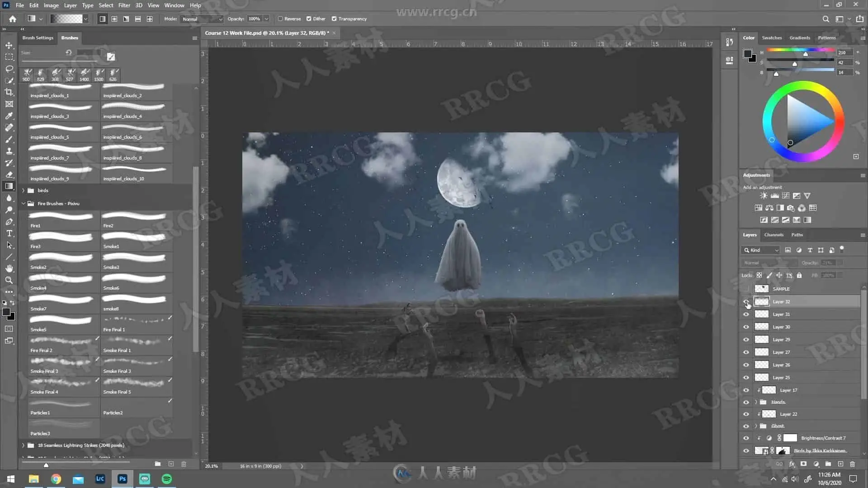Select the Horizontal Type tool
The width and height of the screenshot is (868, 488).
click(9, 233)
